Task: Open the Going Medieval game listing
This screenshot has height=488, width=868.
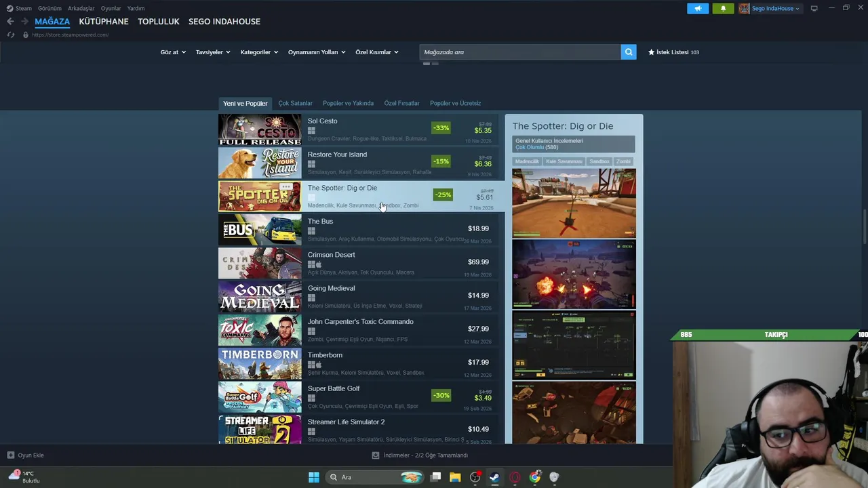Action: point(358,297)
